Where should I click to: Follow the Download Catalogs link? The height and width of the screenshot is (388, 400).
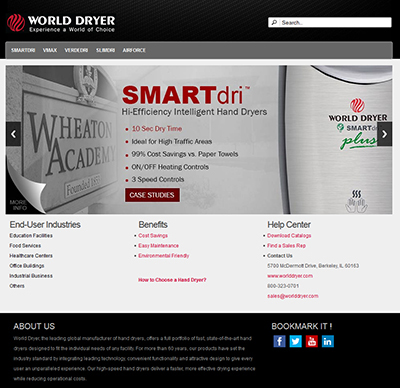click(289, 235)
